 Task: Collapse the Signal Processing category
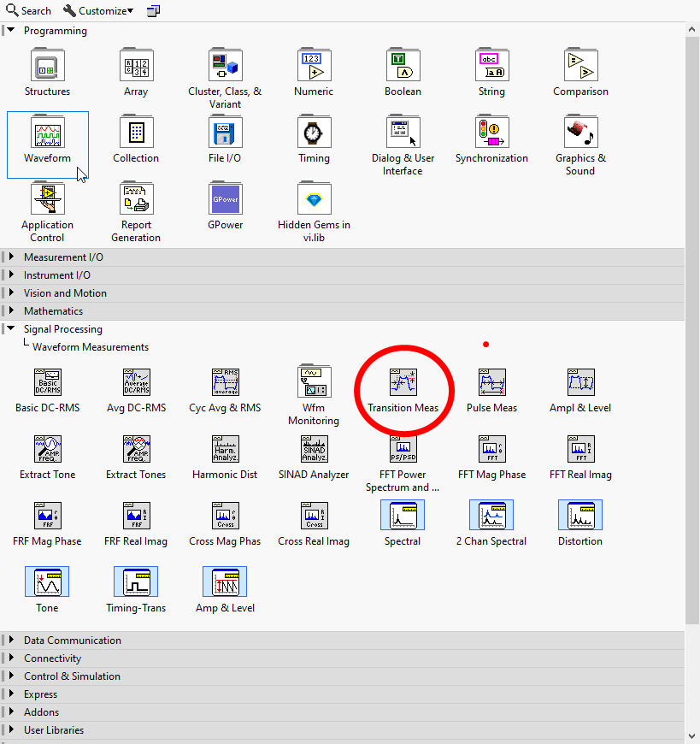[x=11, y=329]
